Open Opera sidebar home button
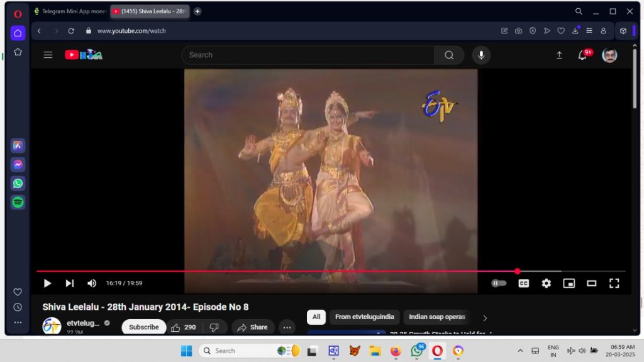 click(x=18, y=33)
